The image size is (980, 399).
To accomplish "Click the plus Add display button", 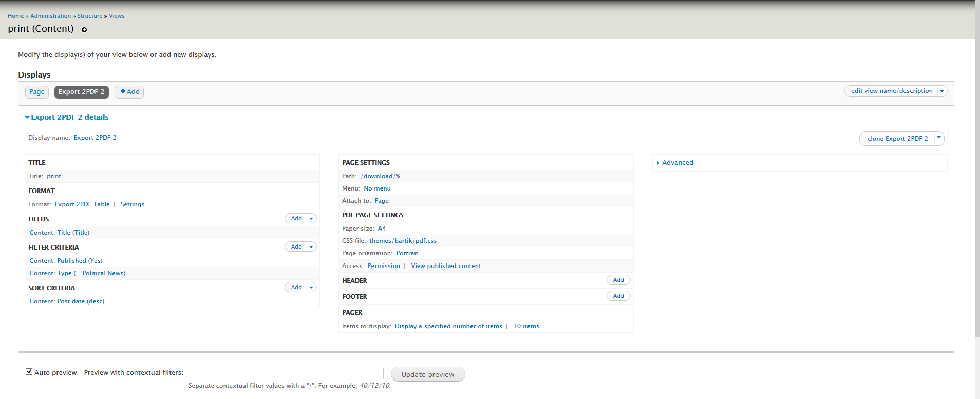I will point(129,92).
